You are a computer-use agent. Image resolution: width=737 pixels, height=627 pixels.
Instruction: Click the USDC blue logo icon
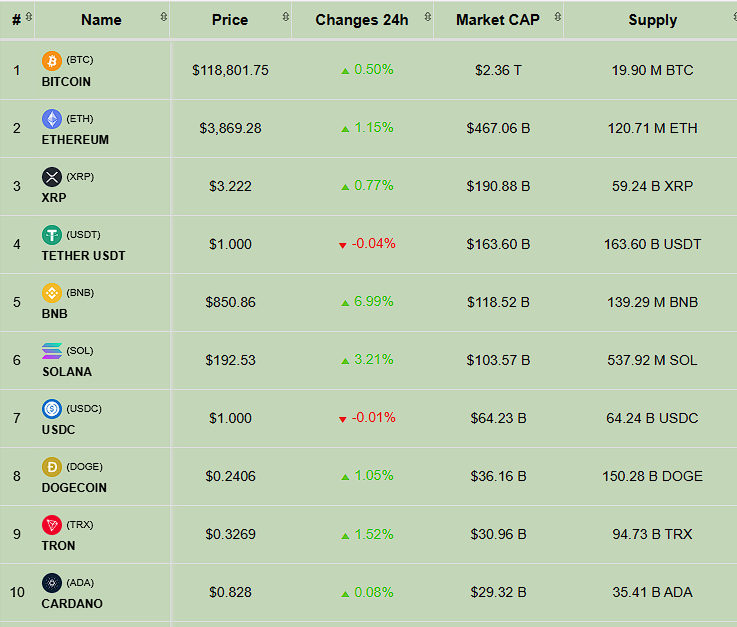coord(52,409)
